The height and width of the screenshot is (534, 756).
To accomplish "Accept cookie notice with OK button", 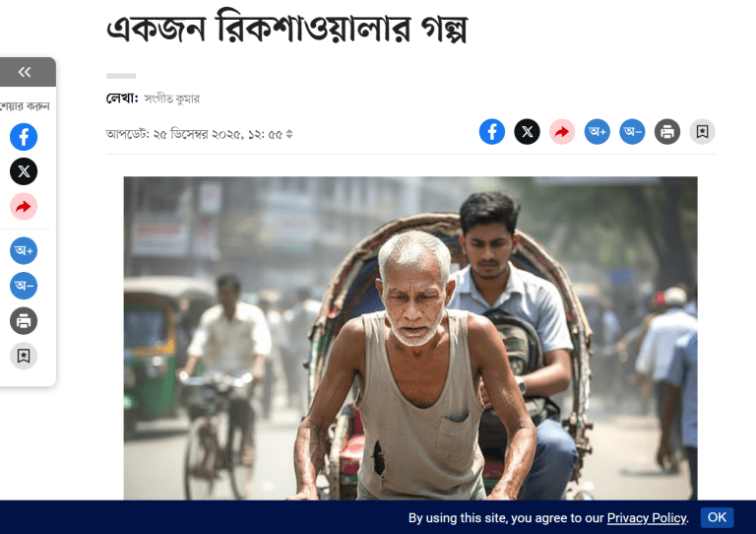I will 717,517.
